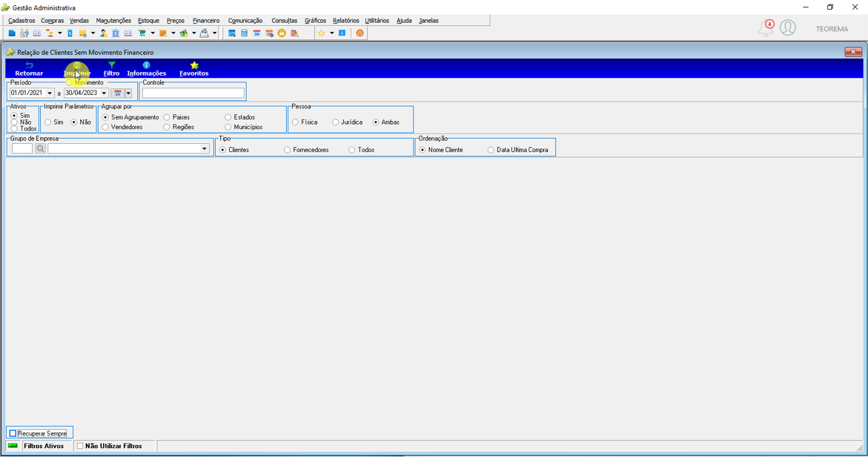The height and width of the screenshot is (457, 868).
Task: Group by Vendedores radio option
Action: pyautogui.click(x=106, y=127)
